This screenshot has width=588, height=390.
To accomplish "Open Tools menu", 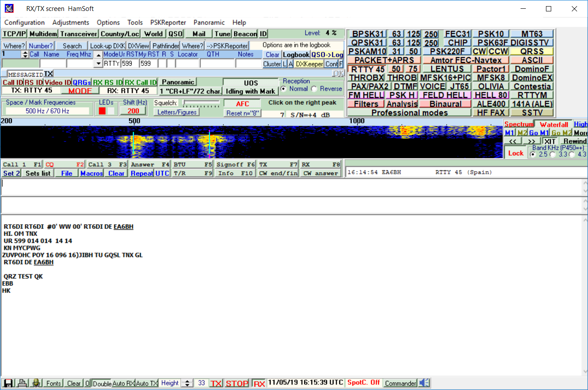I will (x=135, y=22).
